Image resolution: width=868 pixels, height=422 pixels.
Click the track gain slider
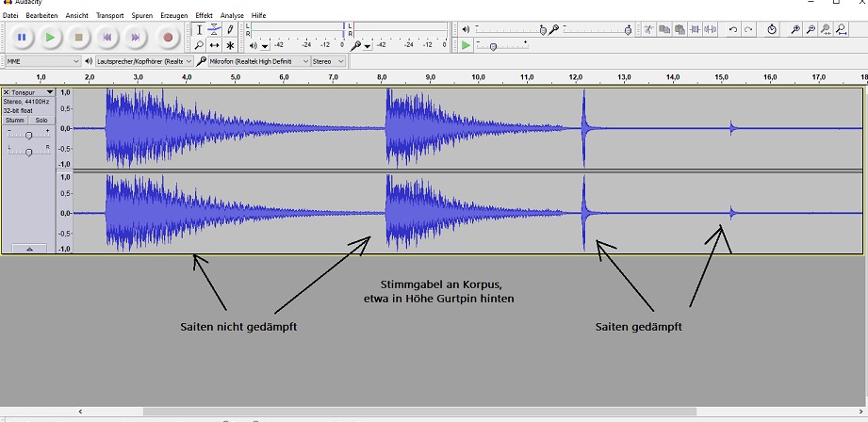(x=29, y=136)
